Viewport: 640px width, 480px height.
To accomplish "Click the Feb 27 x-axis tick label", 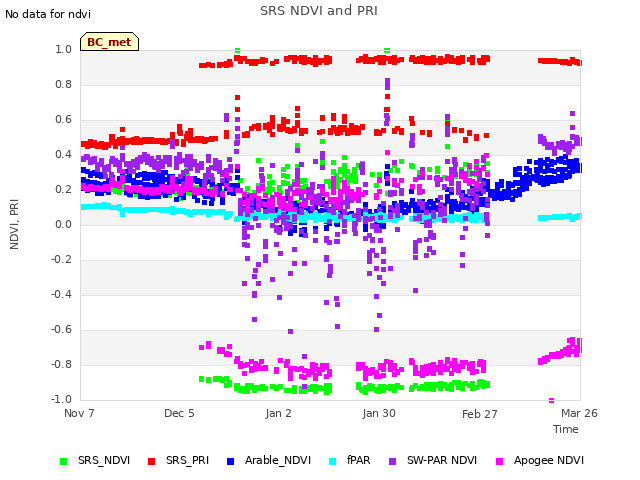I will 480,414.
